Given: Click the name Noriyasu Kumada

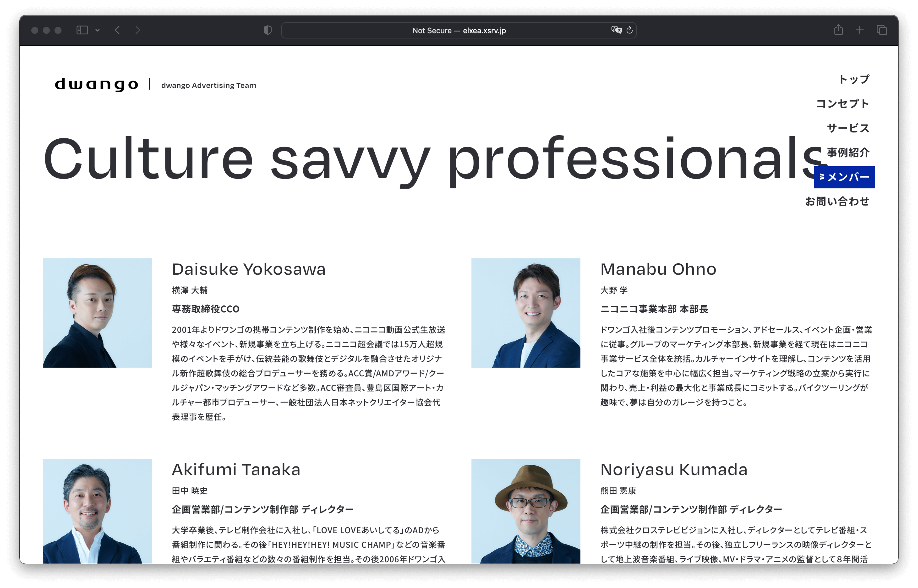Looking at the screenshot, I should 674,470.
